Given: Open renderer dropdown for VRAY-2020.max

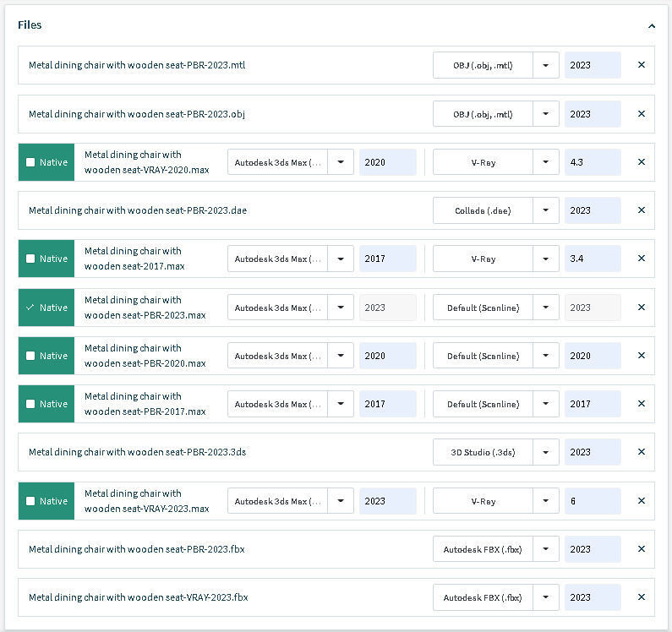Looking at the screenshot, I should point(545,162).
